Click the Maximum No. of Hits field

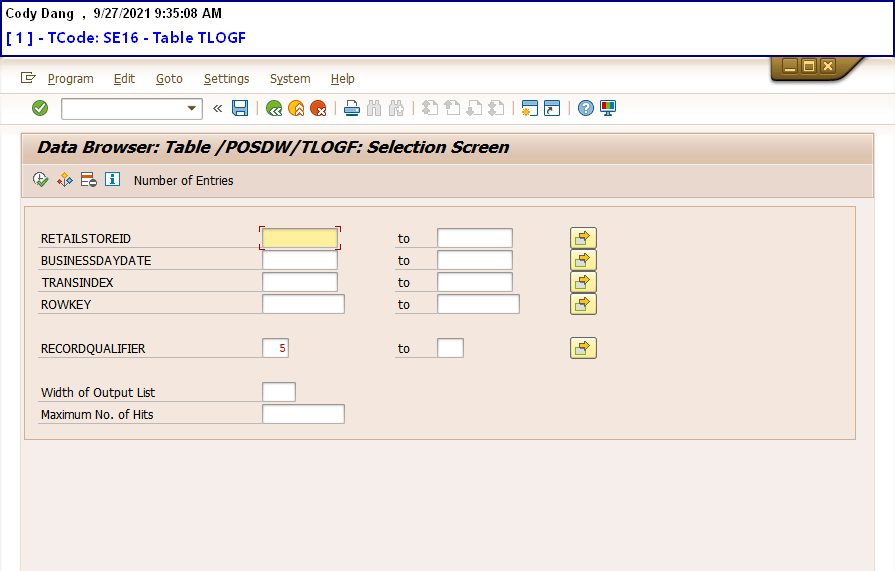(303, 414)
